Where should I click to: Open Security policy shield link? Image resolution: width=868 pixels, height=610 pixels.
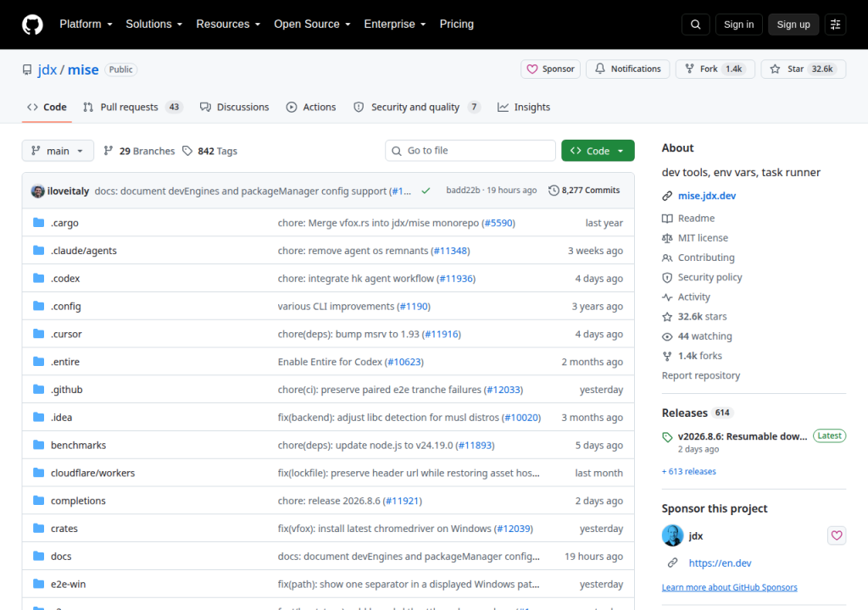coord(702,277)
